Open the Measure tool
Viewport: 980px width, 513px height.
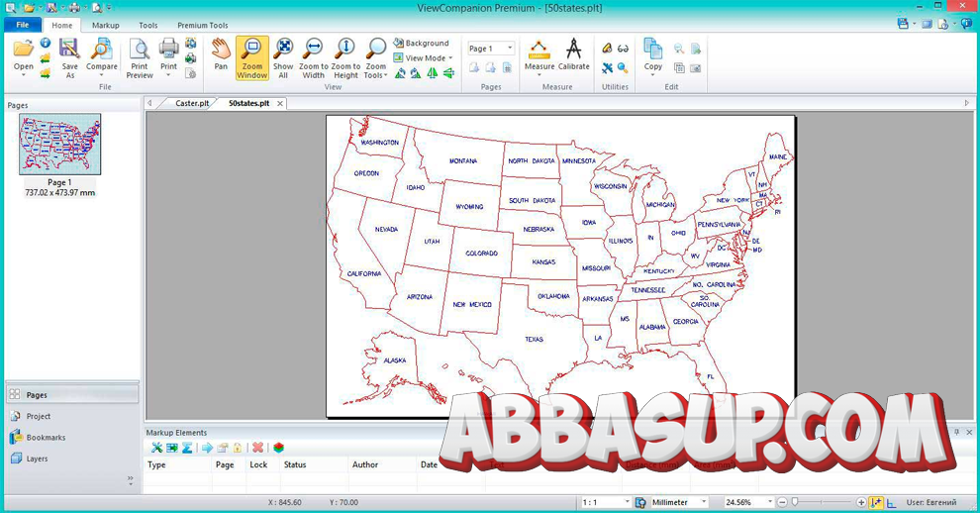[539, 55]
